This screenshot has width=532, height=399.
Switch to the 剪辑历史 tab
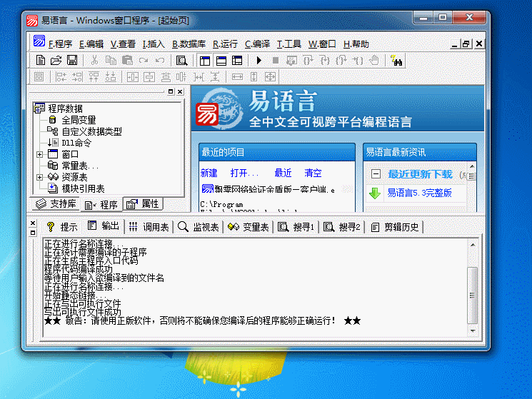(395, 227)
